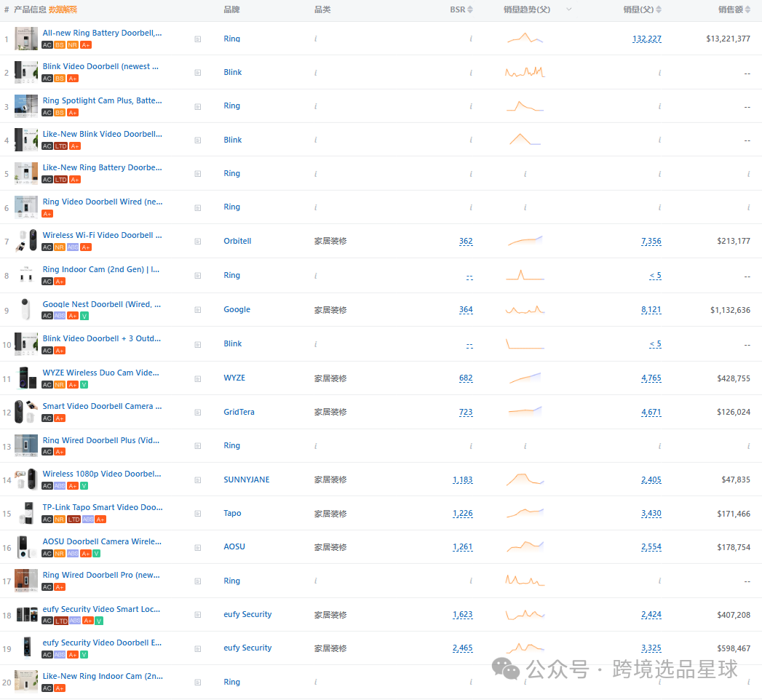Click thumbnail of All-new Ring Battery Doorbell
This screenshot has width=762, height=700.
click(26, 39)
